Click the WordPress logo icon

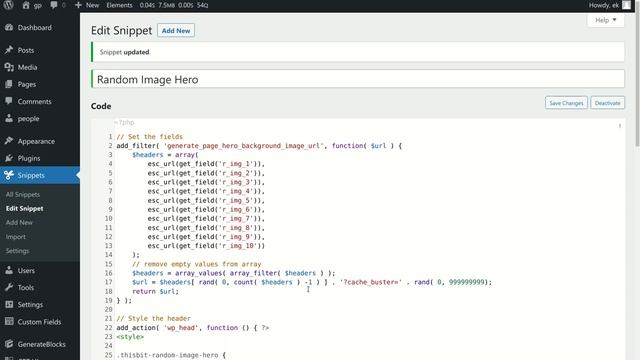click(8, 5)
